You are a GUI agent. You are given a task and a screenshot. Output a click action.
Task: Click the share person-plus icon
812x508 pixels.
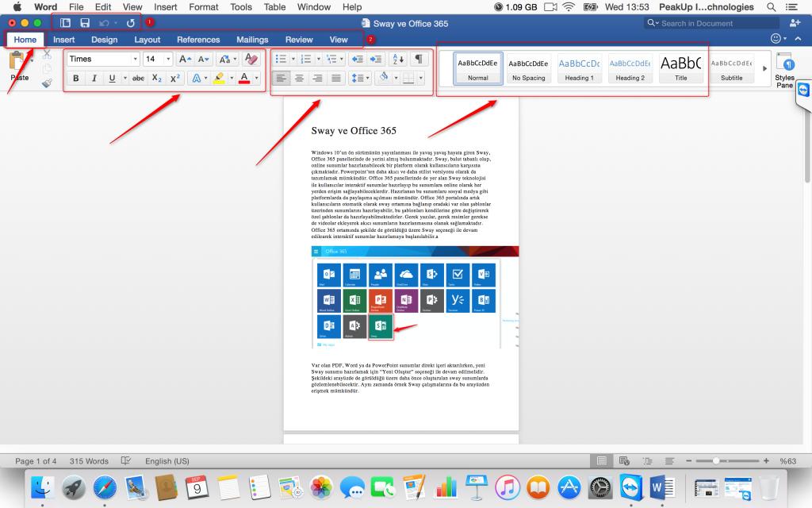point(795,23)
